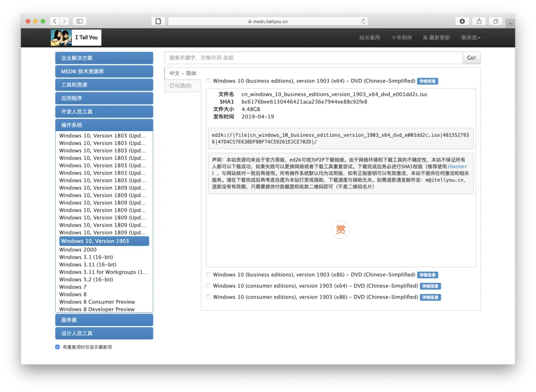Expand the 开发人员工具 category
This screenshot has height=392, width=536.
(104, 111)
